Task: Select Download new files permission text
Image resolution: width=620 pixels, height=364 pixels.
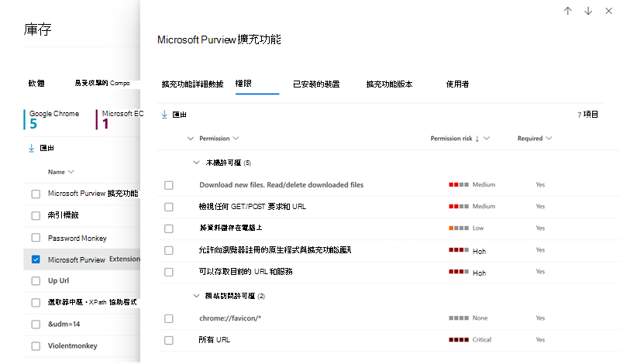Action: [x=281, y=184]
